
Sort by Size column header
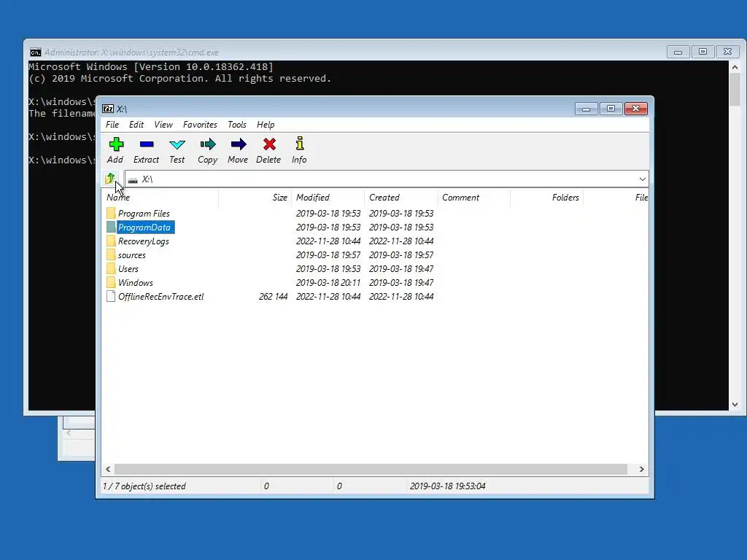tap(255, 198)
